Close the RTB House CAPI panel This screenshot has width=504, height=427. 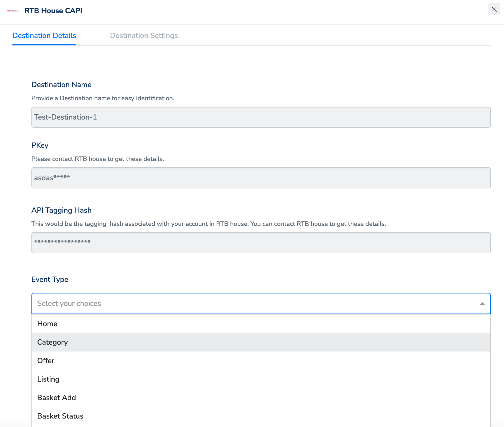494,9
